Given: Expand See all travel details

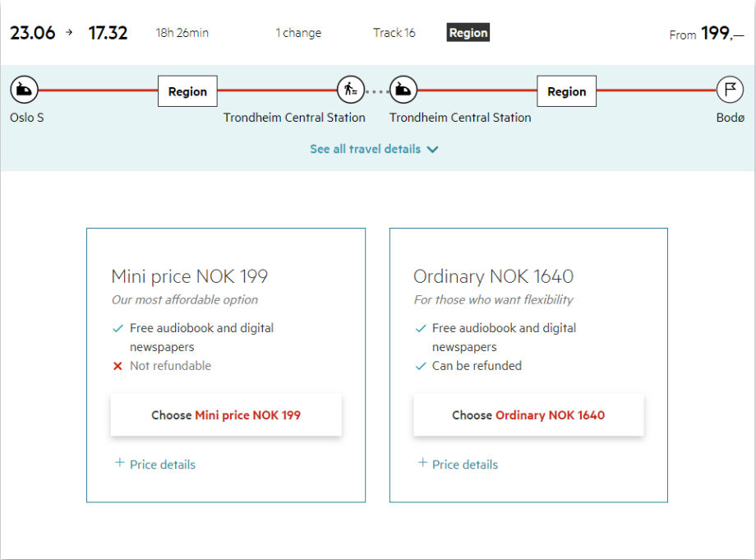Looking at the screenshot, I should coord(374,149).
